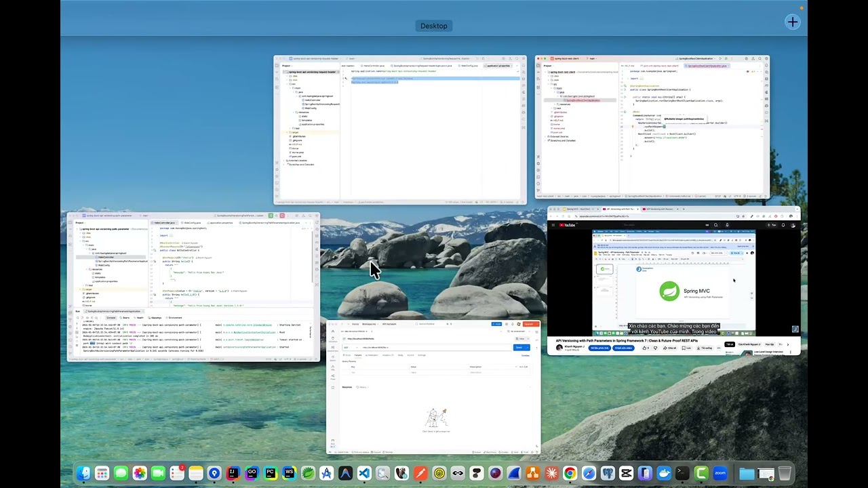Open the PostgreSQL elephant Dock icon
868x488 pixels.
pos(608,473)
